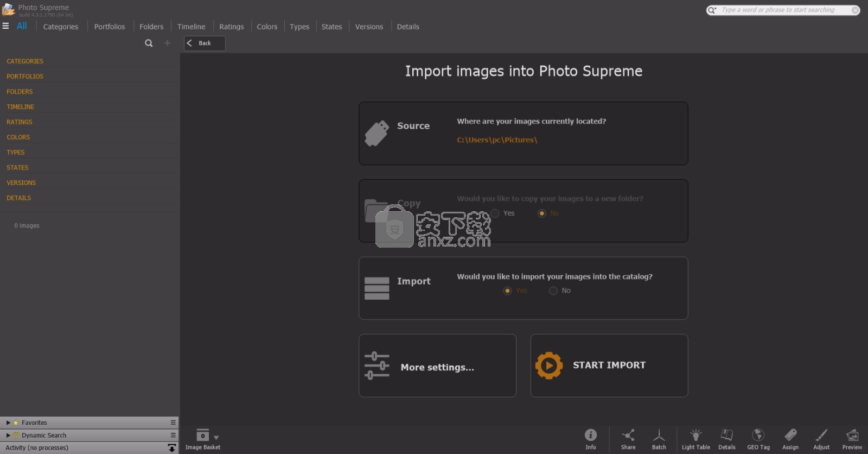Click the Start Import gear play icon
Screen dimensions: 868x454
[548, 365]
